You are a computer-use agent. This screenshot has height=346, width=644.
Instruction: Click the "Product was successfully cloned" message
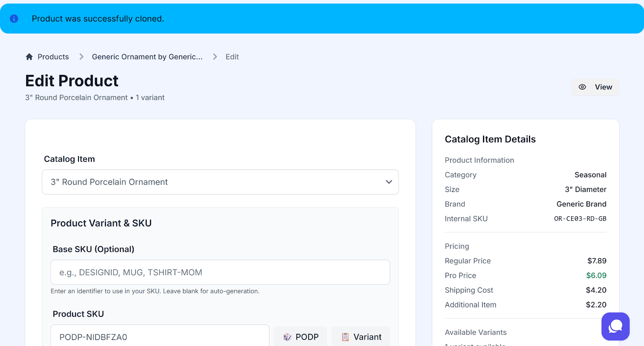point(98,19)
